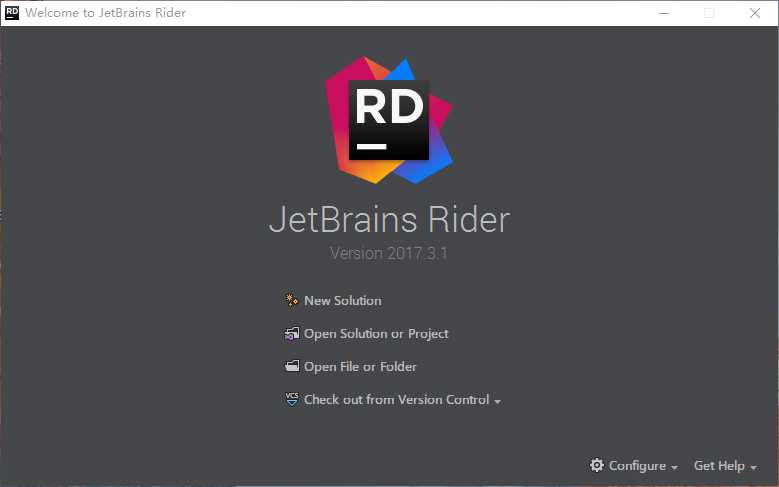The height and width of the screenshot is (487, 779).
Task: Expand the Configure dropdown arrow
Action: pyautogui.click(x=674, y=467)
